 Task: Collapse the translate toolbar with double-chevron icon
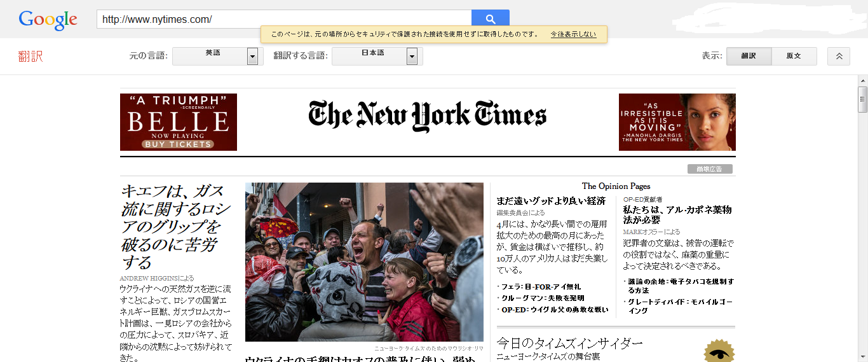coord(838,56)
